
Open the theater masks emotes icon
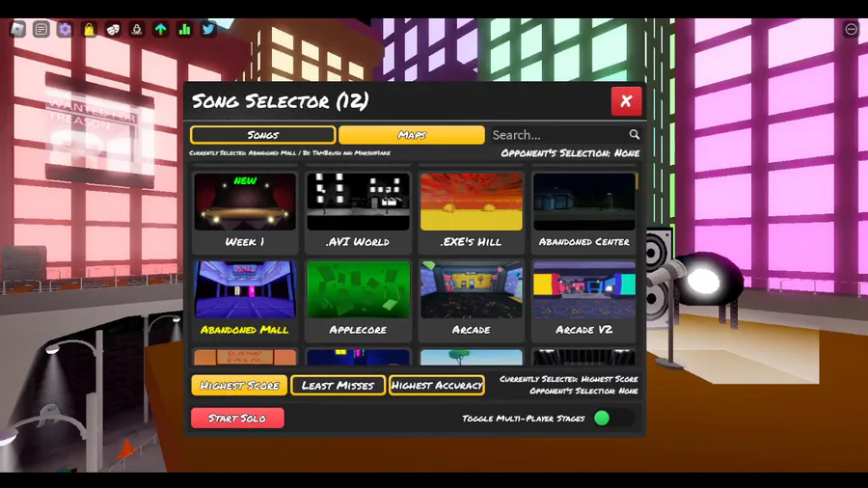pyautogui.click(x=113, y=29)
